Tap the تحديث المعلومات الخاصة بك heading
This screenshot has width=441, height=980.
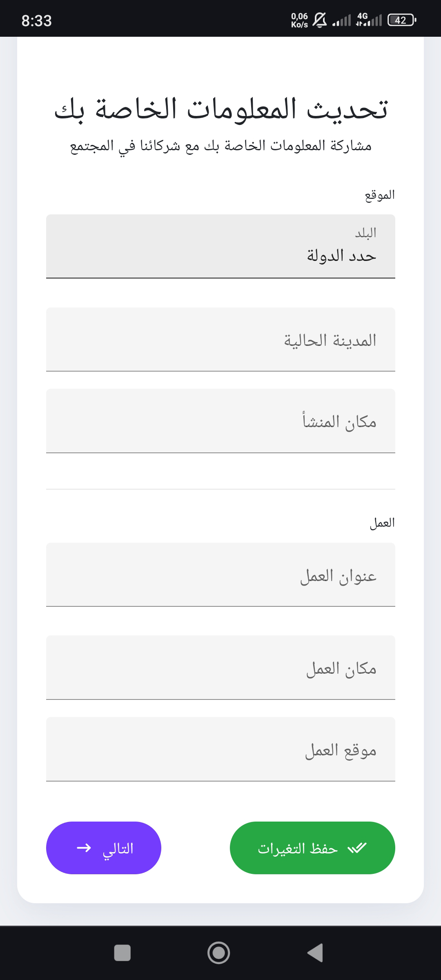(x=220, y=109)
